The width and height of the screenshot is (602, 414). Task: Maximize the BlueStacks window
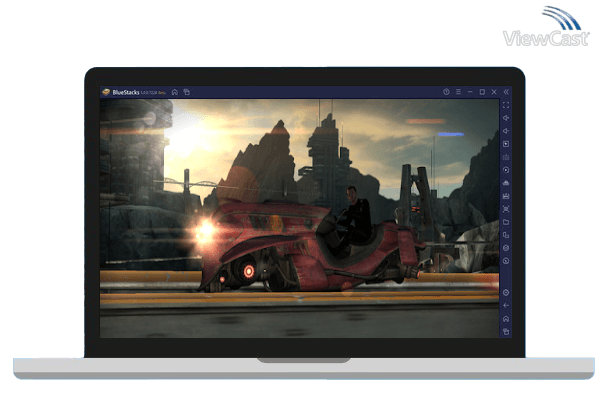click(x=482, y=92)
